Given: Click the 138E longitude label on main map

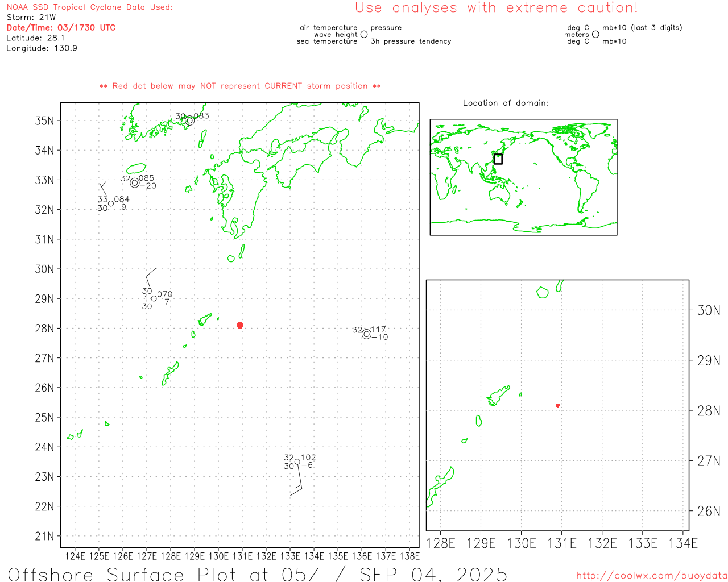Looking at the screenshot, I should click(409, 556).
